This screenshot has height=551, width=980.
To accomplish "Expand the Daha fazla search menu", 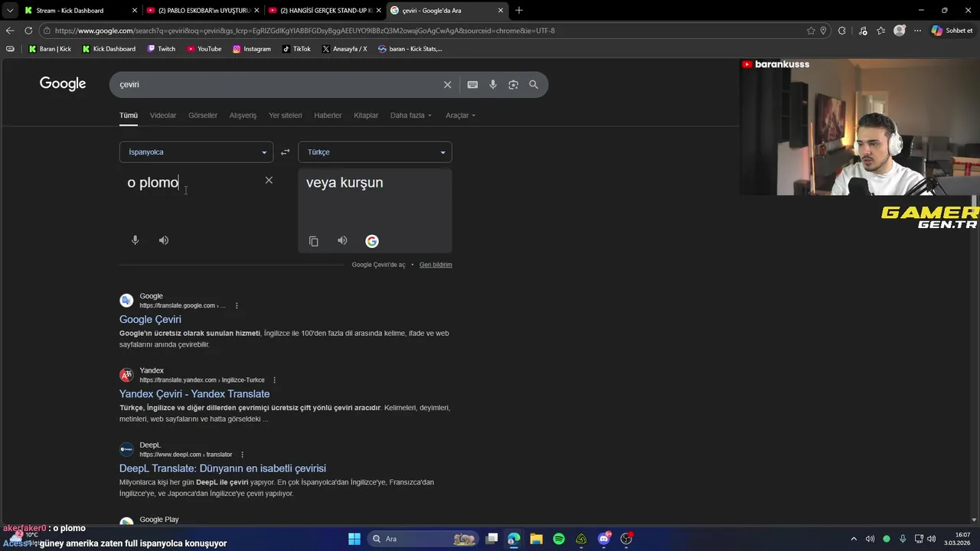I will click(x=411, y=116).
